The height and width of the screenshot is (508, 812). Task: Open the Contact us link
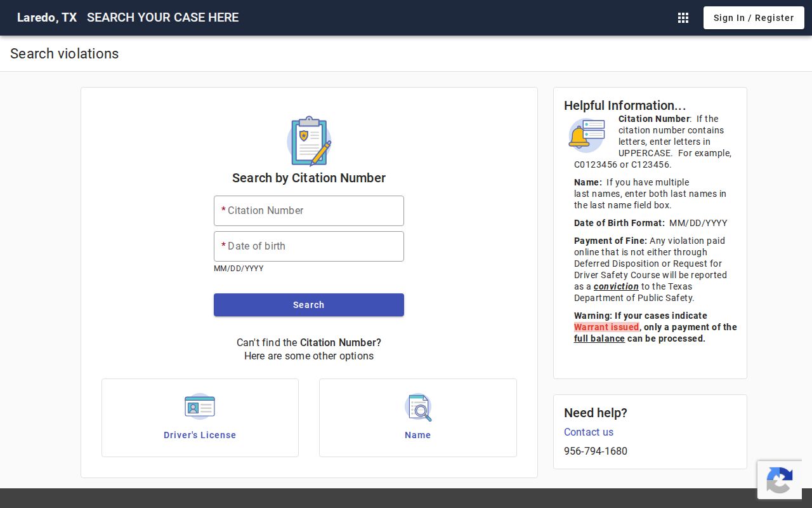click(x=589, y=432)
